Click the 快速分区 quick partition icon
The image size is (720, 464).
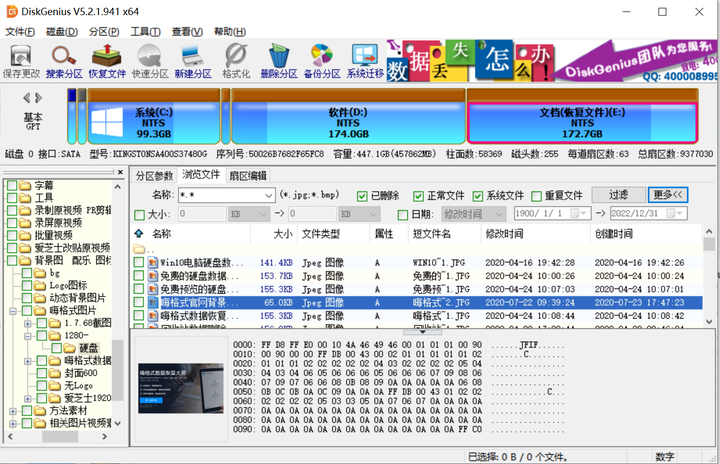150,61
